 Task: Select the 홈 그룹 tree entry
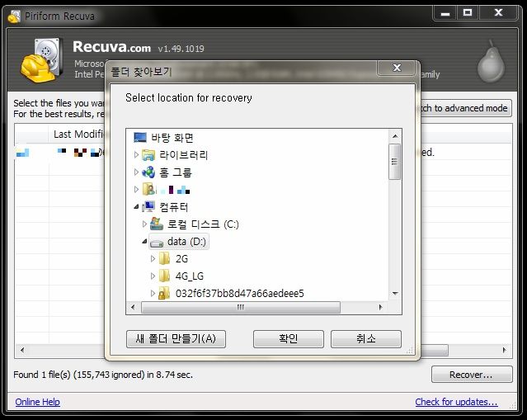[x=175, y=172]
